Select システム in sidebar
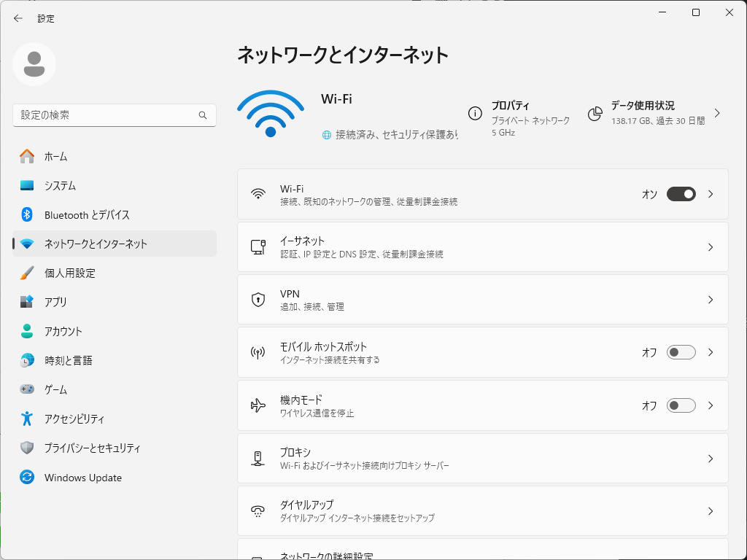 (x=115, y=186)
